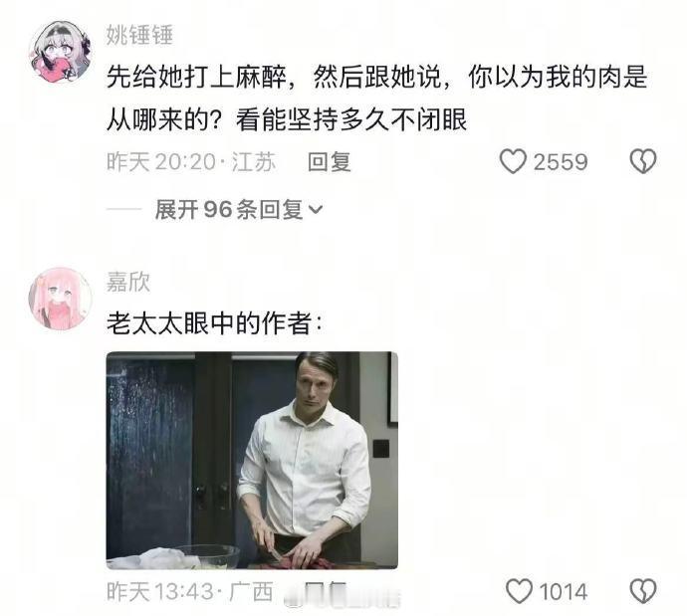687x616 pixels.
Task: Like the comment by 姚锤锤 with the heart icon
Action: pyautogui.click(x=513, y=161)
